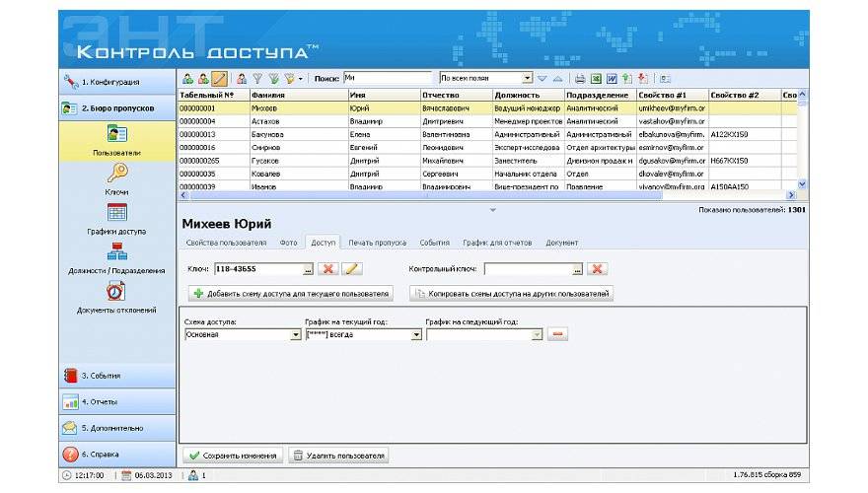Click the red X next to Ключ

pyautogui.click(x=328, y=268)
